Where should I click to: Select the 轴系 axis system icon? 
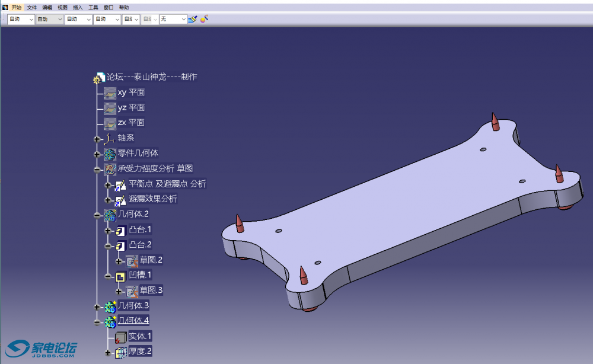coord(110,138)
